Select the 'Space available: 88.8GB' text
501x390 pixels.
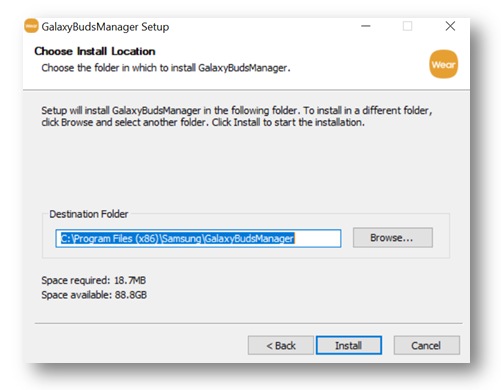tap(94, 295)
